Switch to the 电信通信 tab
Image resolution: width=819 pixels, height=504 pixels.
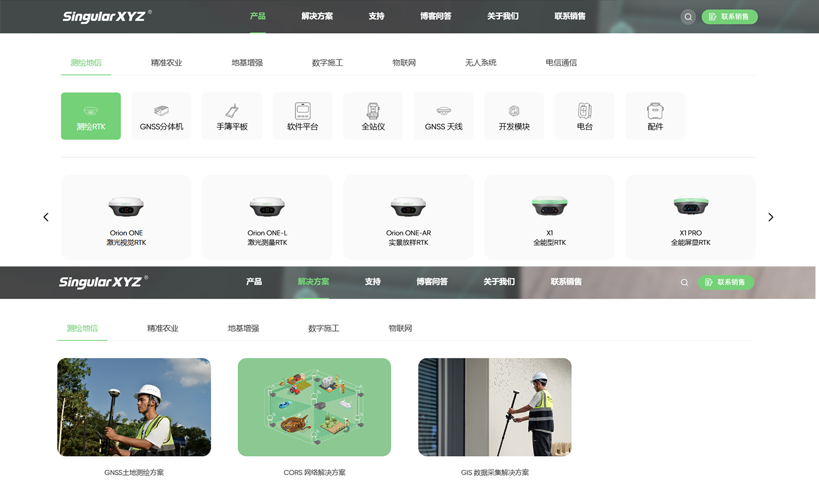[561, 63]
